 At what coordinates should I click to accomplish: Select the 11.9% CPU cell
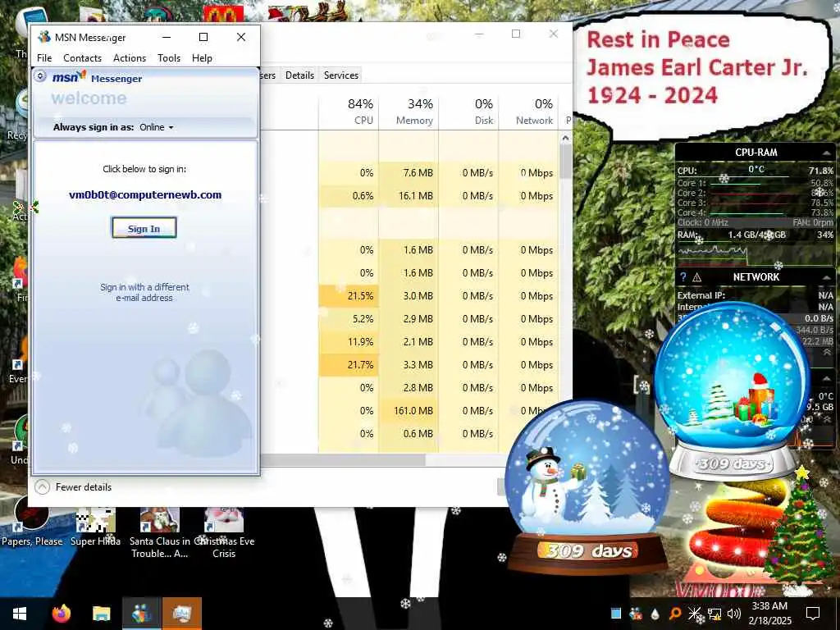pos(349,342)
